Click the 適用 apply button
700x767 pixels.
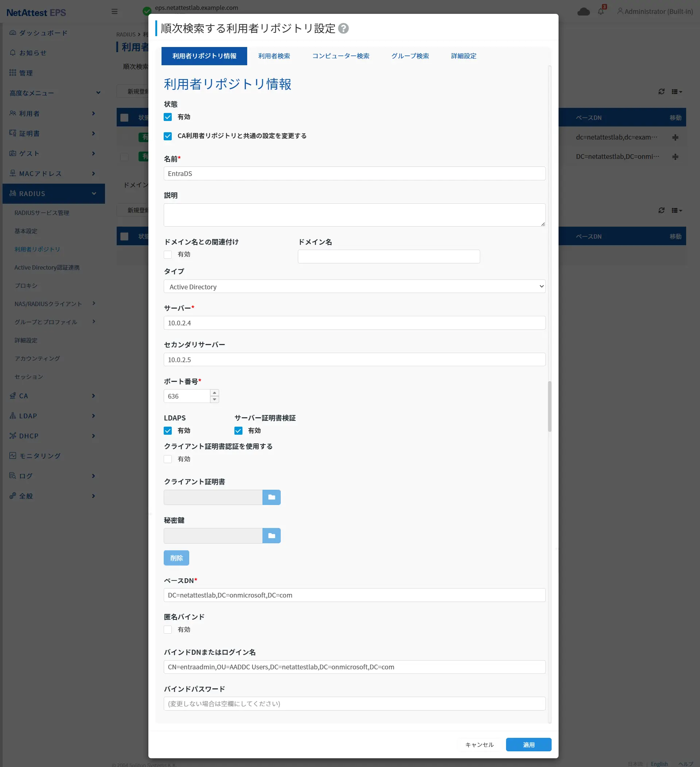pyautogui.click(x=528, y=744)
